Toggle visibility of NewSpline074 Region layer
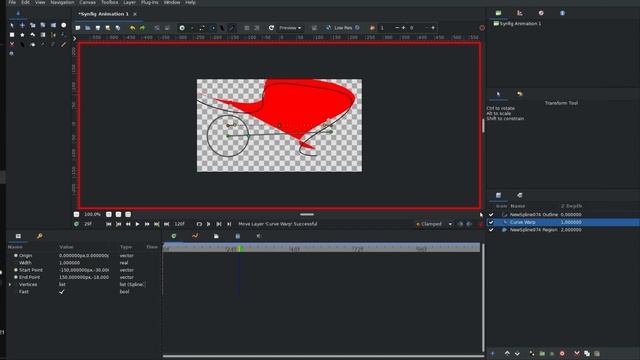Viewport: 640px width, 360px height. [x=491, y=230]
